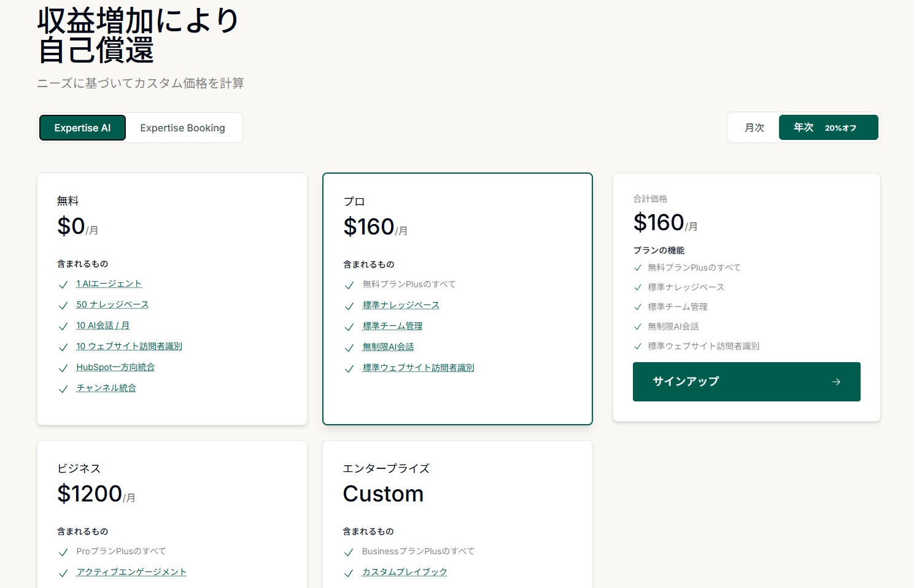Switch to the Expertise Booking tab
The image size is (914, 588).
pos(182,128)
